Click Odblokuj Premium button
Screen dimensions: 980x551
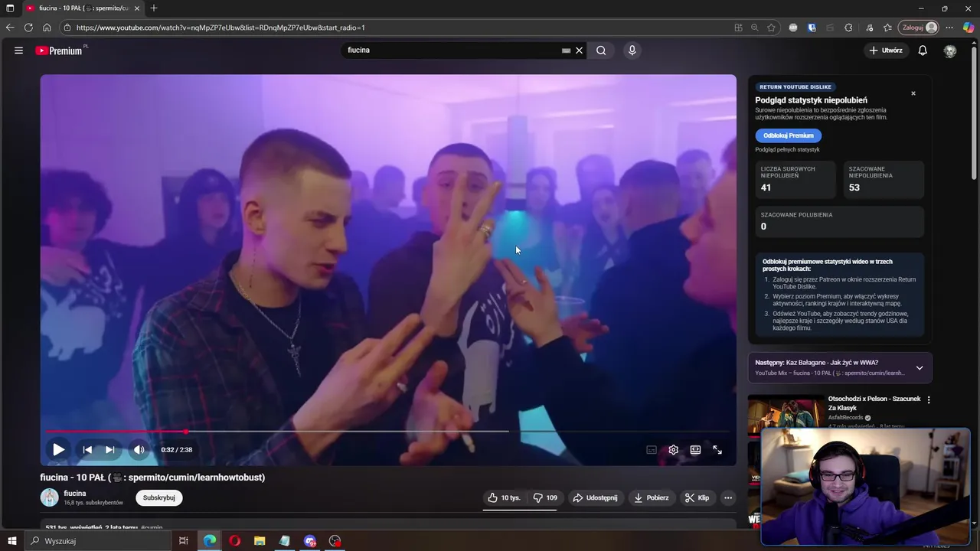coord(788,135)
